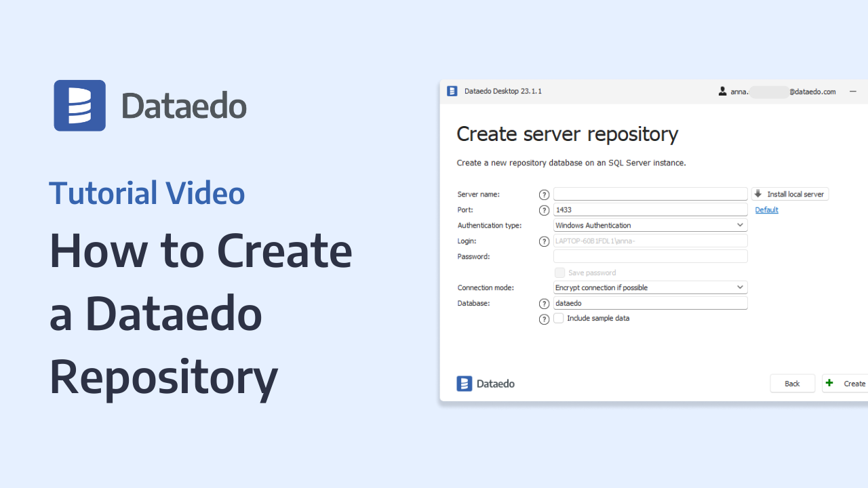Click the Server name help question icon

tap(544, 195)
